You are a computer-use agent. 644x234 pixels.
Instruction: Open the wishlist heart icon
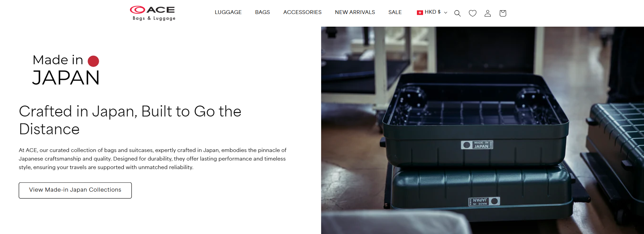pos(473,13)
